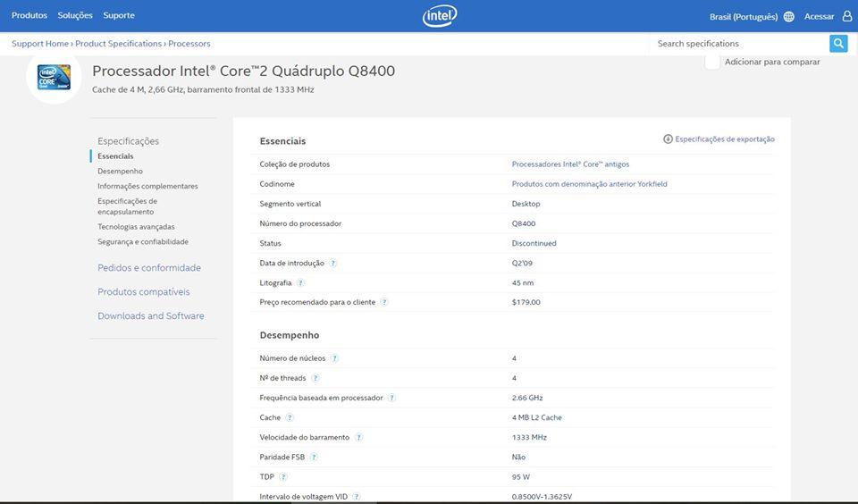
Task: Click the Core 2 Quad badge image
Action: (54, 77)
